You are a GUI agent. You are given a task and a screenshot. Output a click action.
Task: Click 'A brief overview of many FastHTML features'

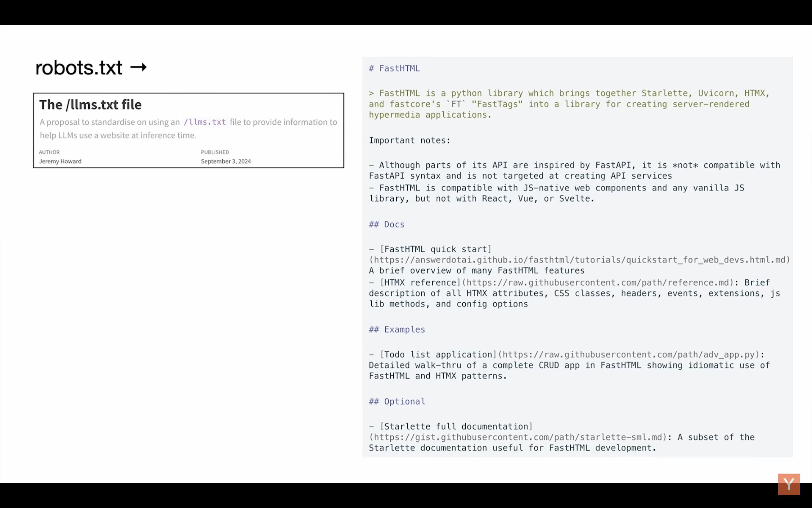(476, 270)
